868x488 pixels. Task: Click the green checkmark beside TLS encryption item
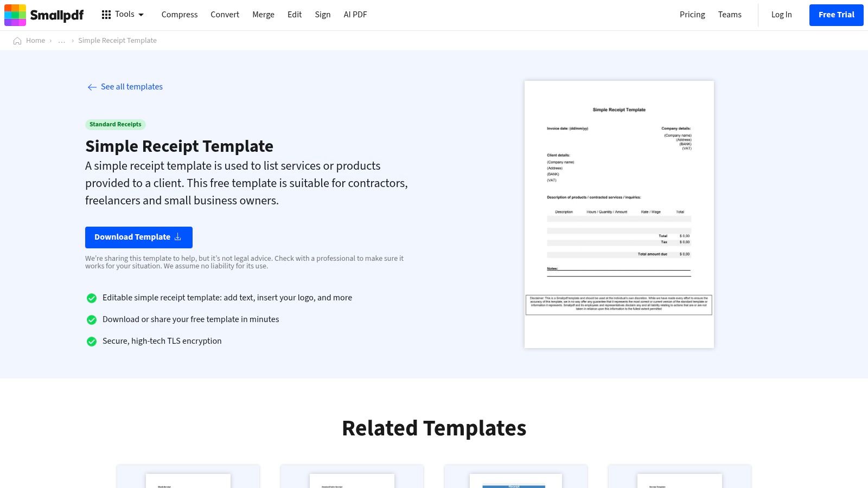click(91, 341)
